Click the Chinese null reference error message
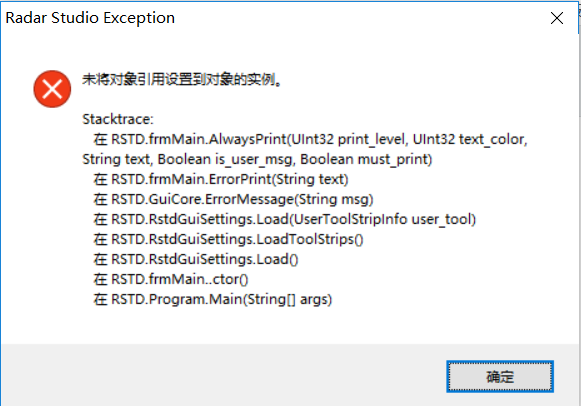The image size is (582, 406). (x=182, y=79)
